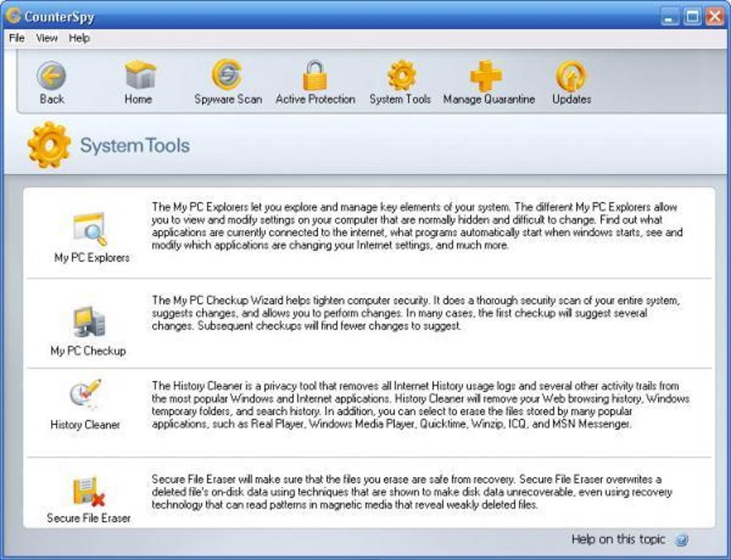
Task: Close the CounterSpy window
Action: tap(715, 17)
